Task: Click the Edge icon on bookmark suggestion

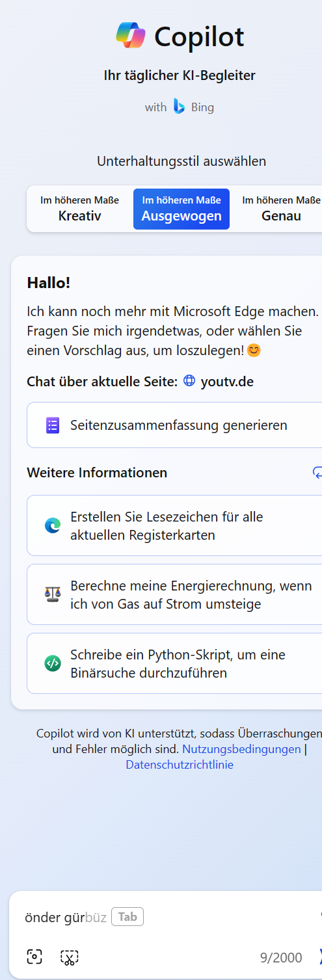Action: (x=53, y=525)
